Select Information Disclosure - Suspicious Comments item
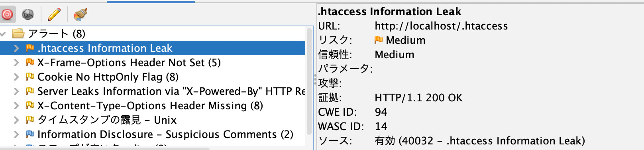The width and height of the screenshot is (644, 150). coord(165,134)
